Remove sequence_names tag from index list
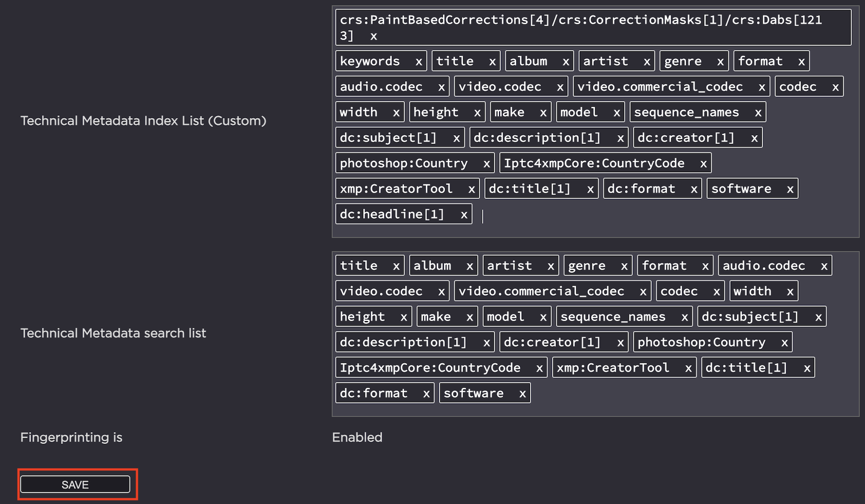 [x=758, y=113]
